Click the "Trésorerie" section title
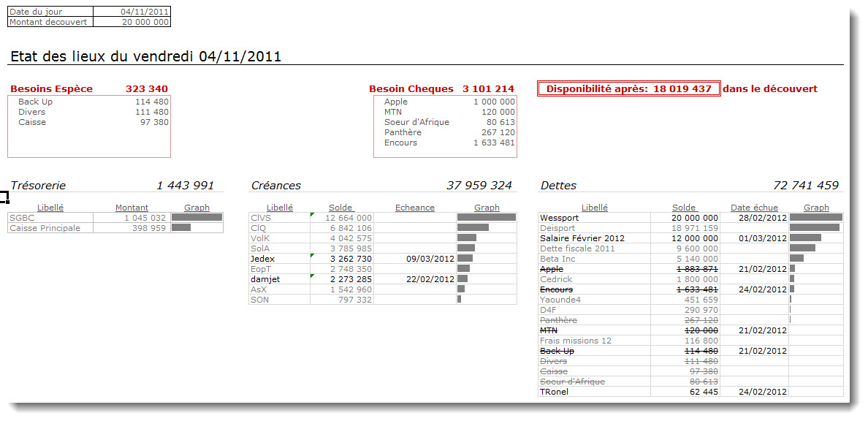 pos(38,186)
